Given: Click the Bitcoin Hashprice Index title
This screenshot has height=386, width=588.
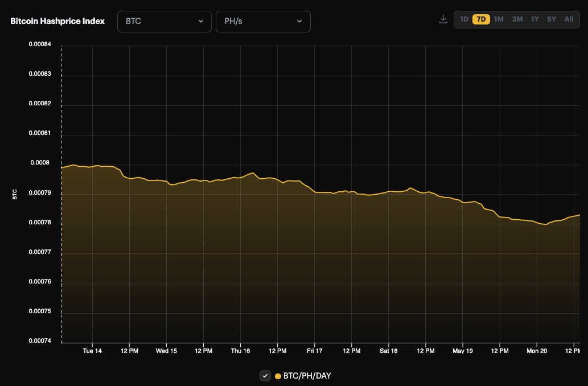Looking at the screenshot, I should click(x=57, y=20).
